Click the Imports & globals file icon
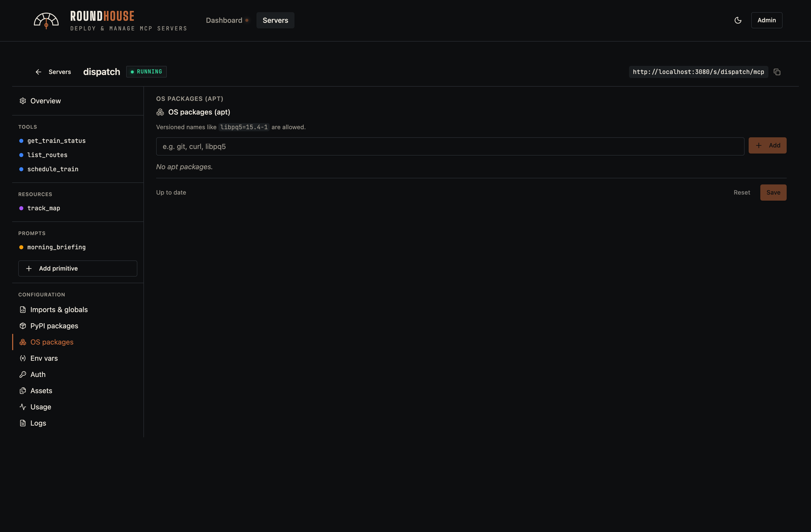 pos(23,310)
